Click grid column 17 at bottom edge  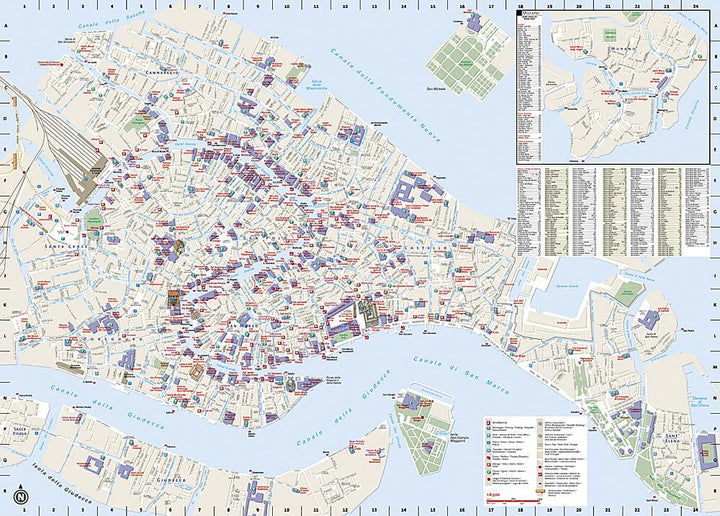(x=491, y=510)
